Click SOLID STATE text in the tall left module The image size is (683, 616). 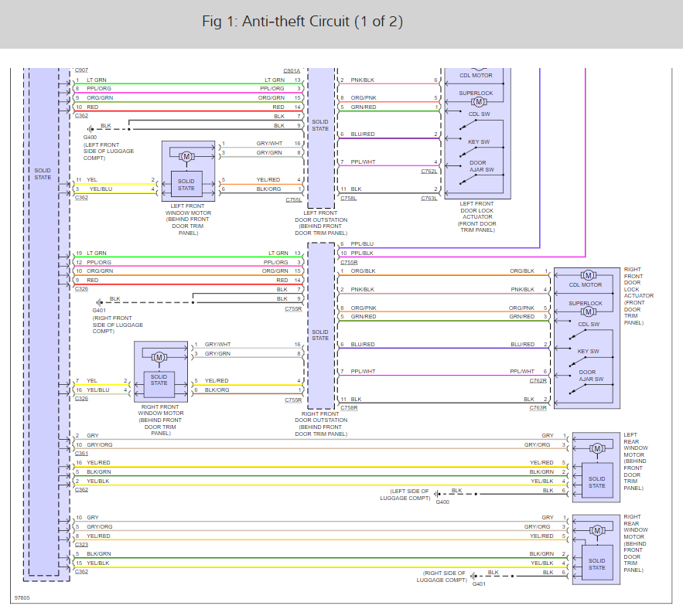tap(43, 174)
